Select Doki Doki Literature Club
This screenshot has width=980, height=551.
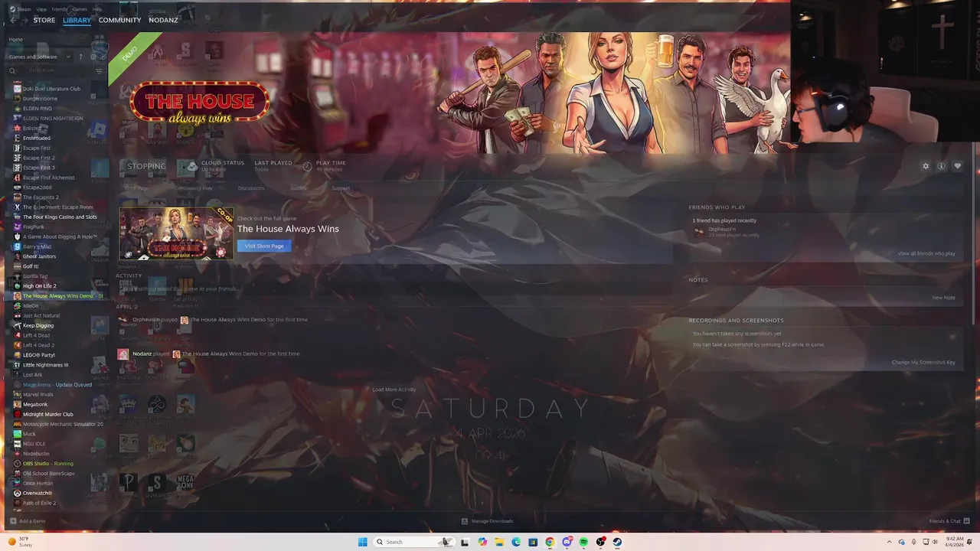point(51,89)
